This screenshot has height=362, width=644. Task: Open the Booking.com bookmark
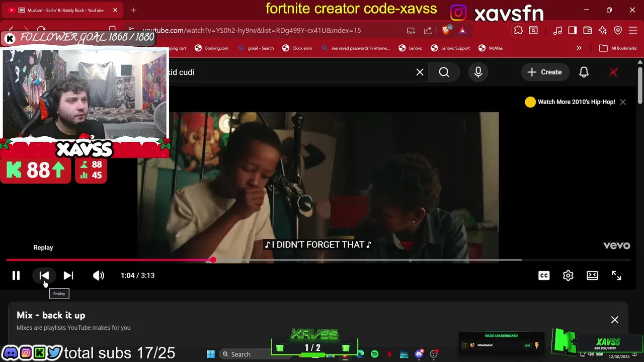212,48
